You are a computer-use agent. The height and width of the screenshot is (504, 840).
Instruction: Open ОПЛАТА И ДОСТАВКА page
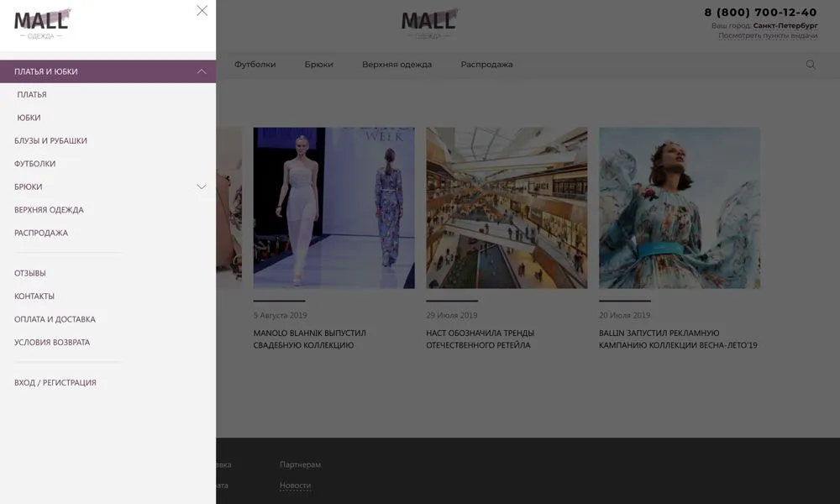54,318
